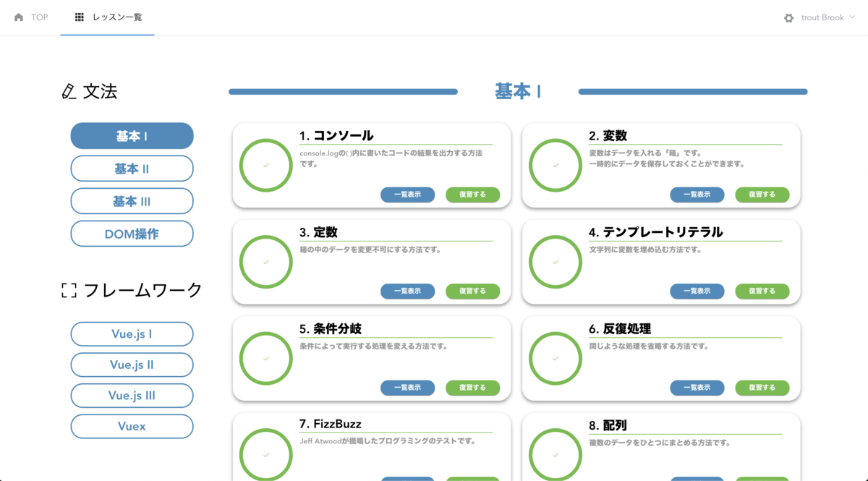Click 復習する on the 定数 card

(x=473, y=291)
